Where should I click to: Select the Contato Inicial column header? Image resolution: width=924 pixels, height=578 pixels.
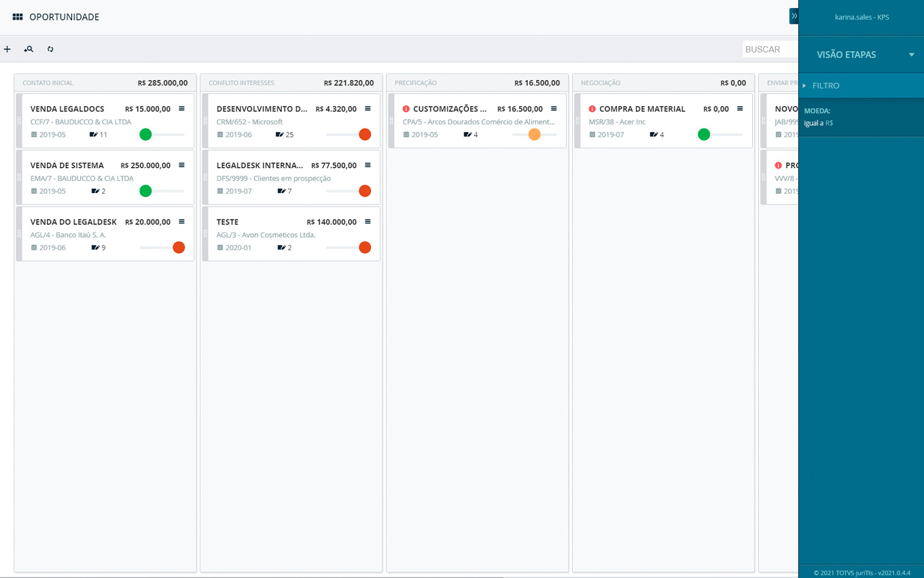coord(48,83)
